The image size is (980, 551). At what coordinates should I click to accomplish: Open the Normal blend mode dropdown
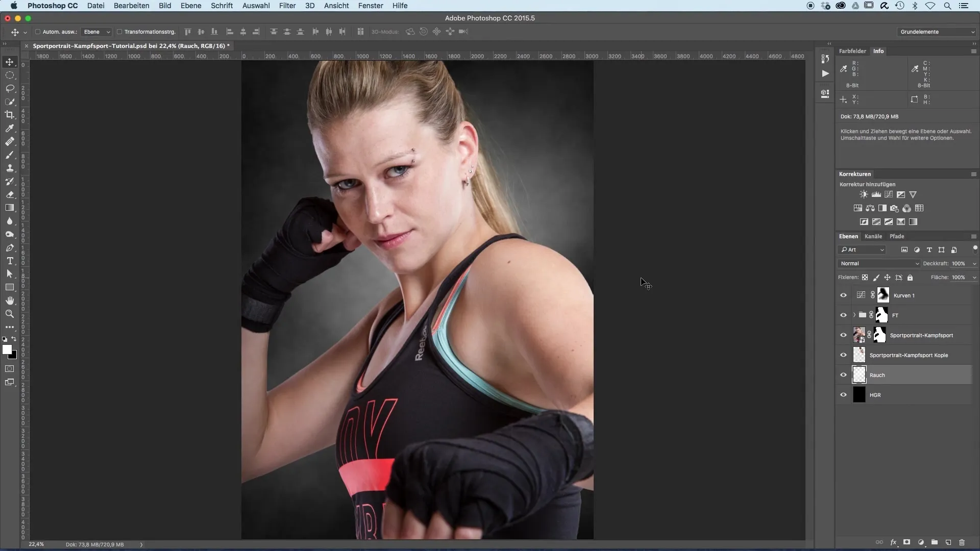878,264
